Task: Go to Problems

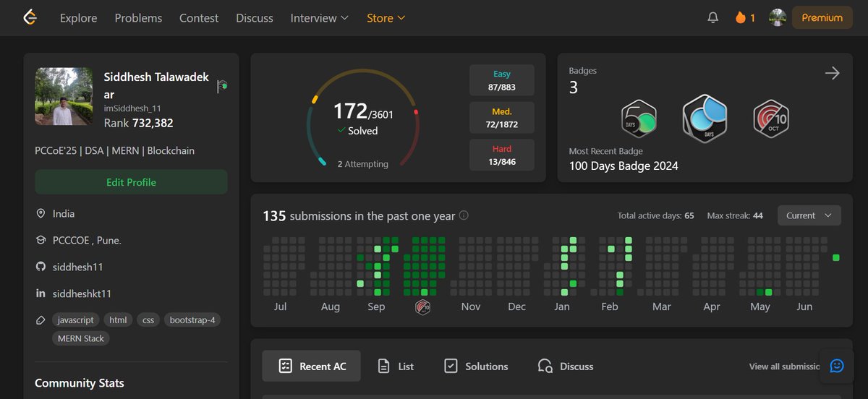Action: [138, 18]
